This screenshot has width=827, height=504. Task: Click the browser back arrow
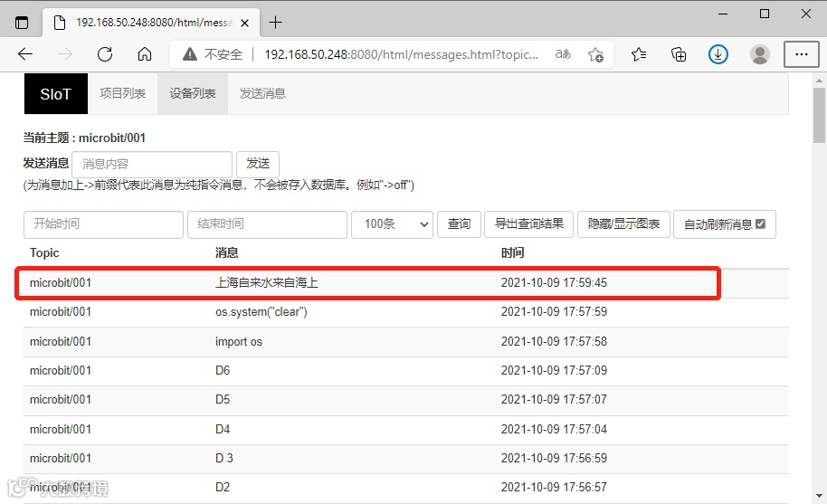tap(25, 53)
